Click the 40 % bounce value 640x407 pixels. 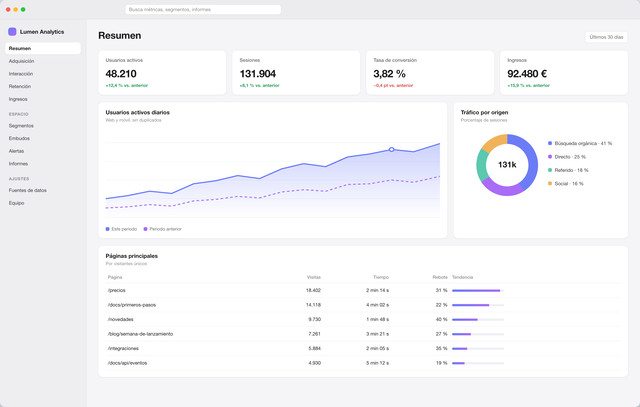[442, 319]
